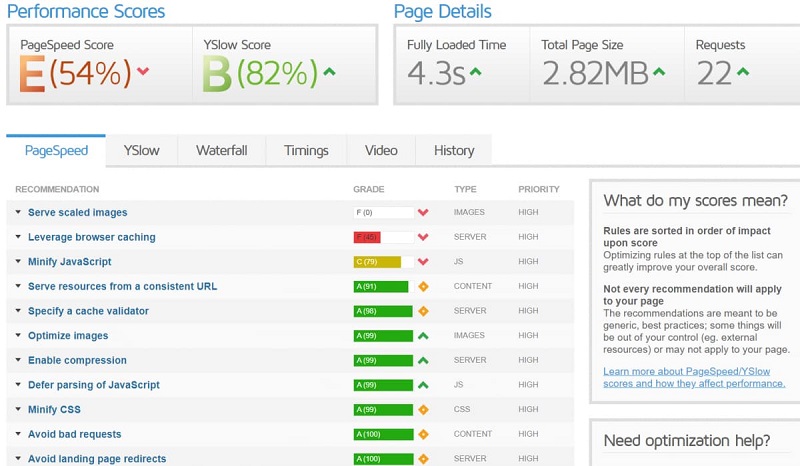The image size is (800, 466).
Task: Open the Optimize images recommendation link
Action: tap(68, 336)
